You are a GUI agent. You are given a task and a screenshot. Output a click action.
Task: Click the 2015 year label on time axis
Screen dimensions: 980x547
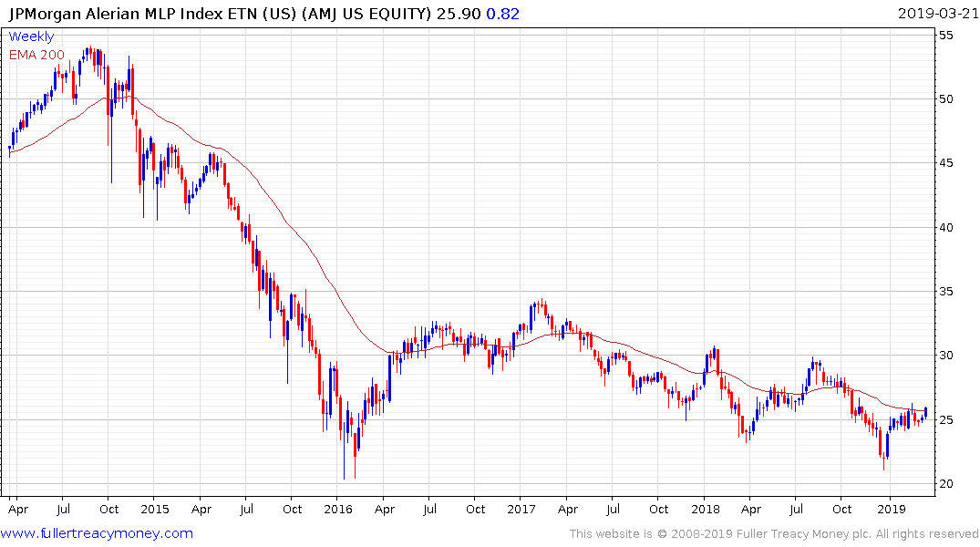155,510
